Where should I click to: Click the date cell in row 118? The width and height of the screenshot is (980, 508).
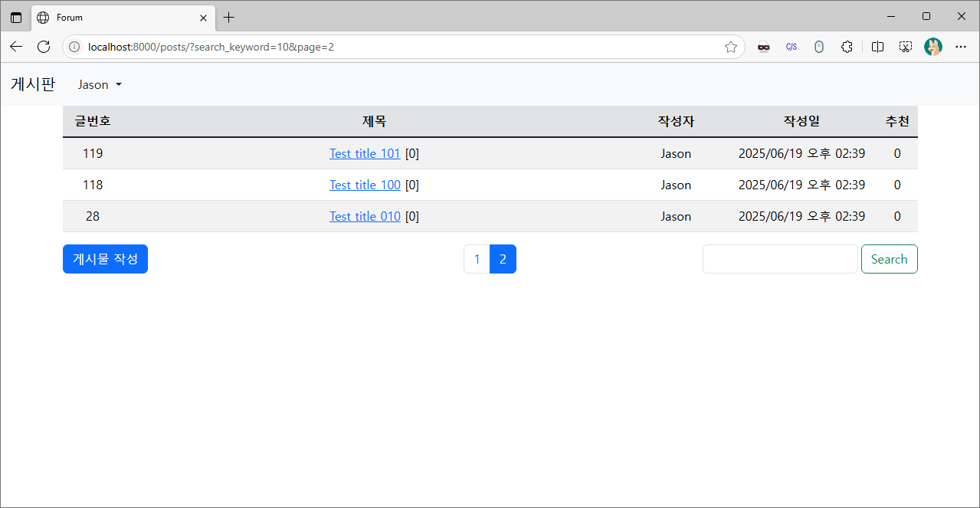coord(801,185)
